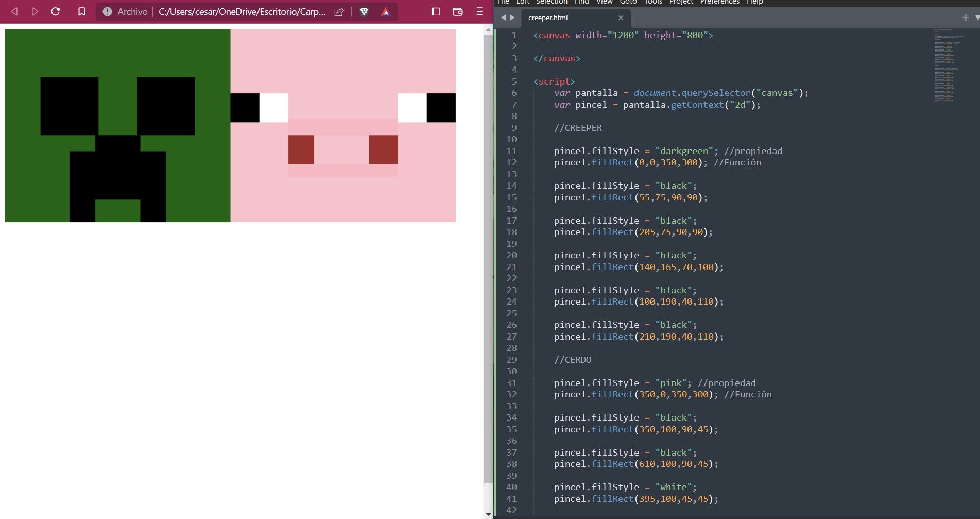Open the Tools menu
Viewport: 980px width, 519px height.
(653, 2)
